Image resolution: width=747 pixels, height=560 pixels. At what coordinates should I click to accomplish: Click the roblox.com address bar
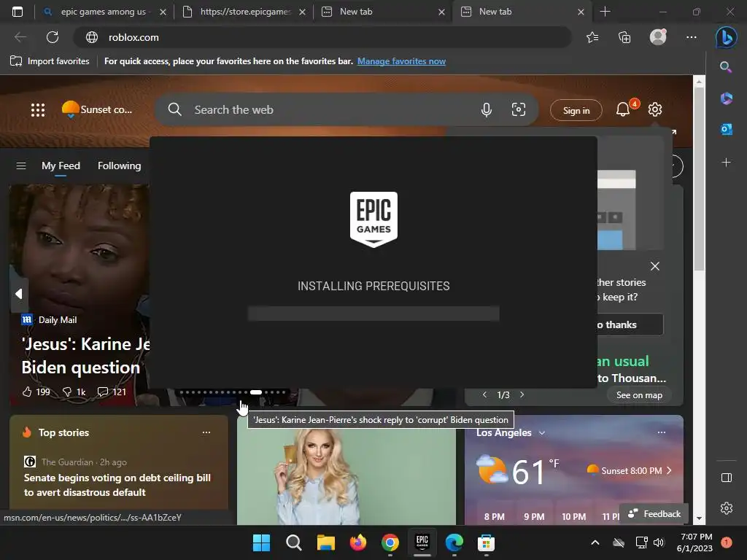point(323,37)
